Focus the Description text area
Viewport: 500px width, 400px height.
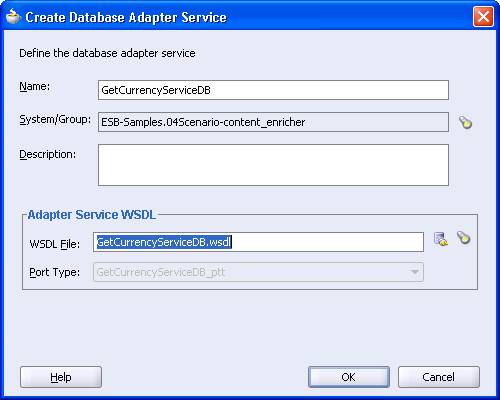pos(273,165)
